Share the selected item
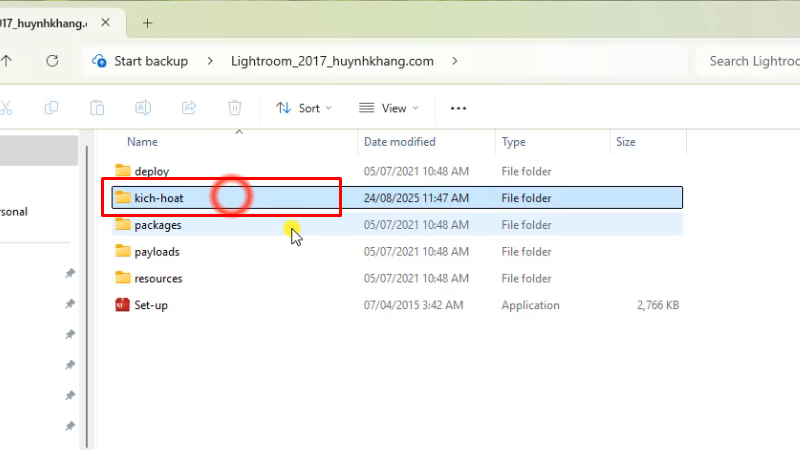 (189, 108)
